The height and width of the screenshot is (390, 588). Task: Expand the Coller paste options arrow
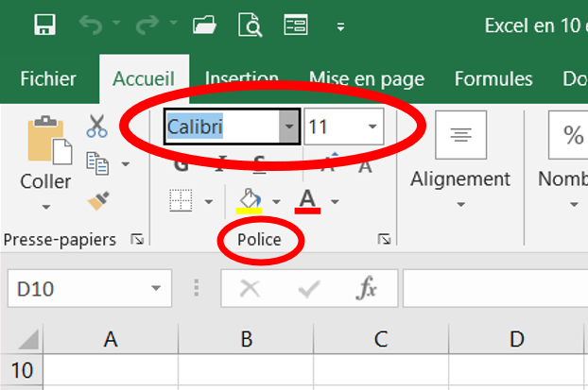pos(45,207)
